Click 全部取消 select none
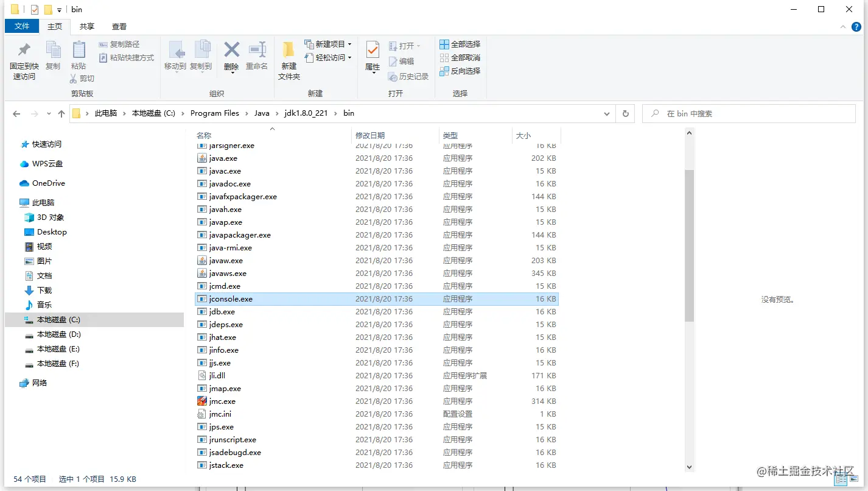Screen dimensions: 868x491 click(460, 58)
